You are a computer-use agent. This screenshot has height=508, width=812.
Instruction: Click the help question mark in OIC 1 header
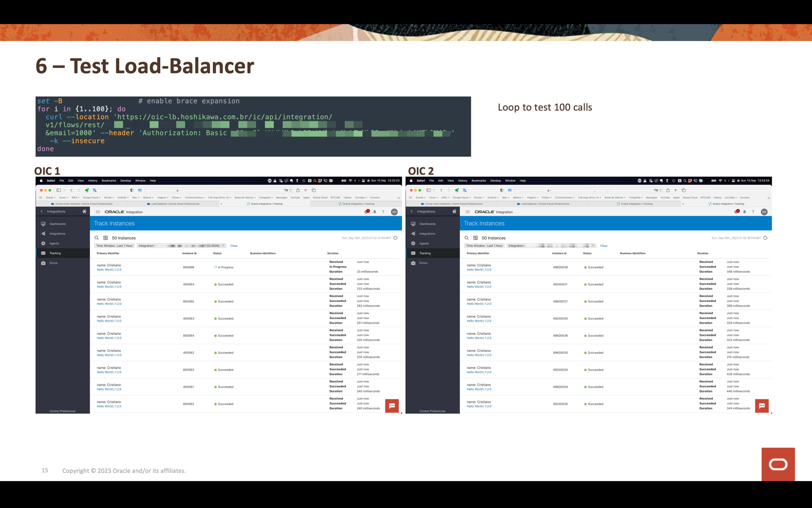[x=383, y=212]
